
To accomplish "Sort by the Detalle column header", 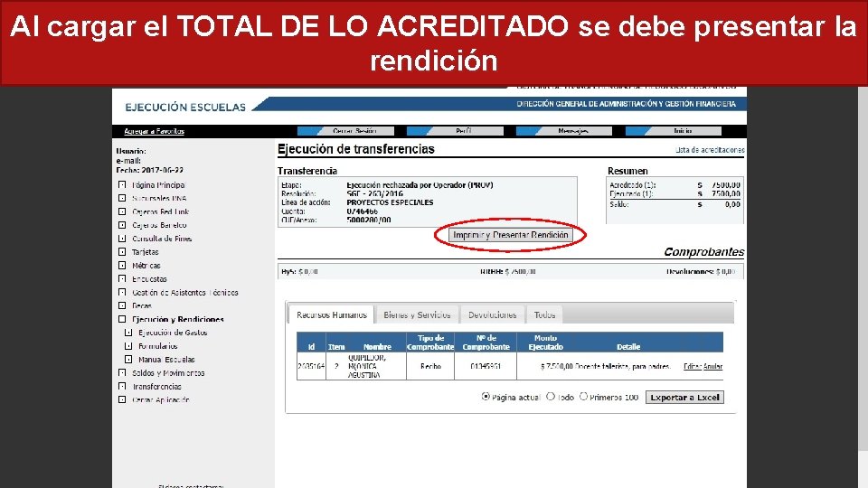I will tap(628, 347).
